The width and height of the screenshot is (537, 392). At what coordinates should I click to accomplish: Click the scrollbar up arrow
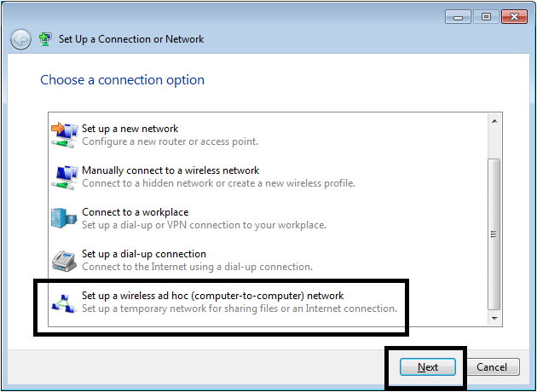point(494,121)
